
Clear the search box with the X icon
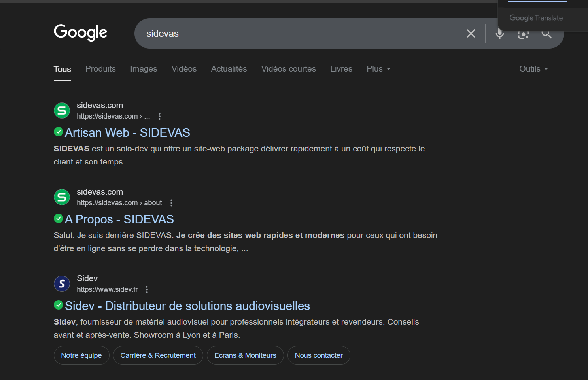pyautogui.click(x=471, y=34)
